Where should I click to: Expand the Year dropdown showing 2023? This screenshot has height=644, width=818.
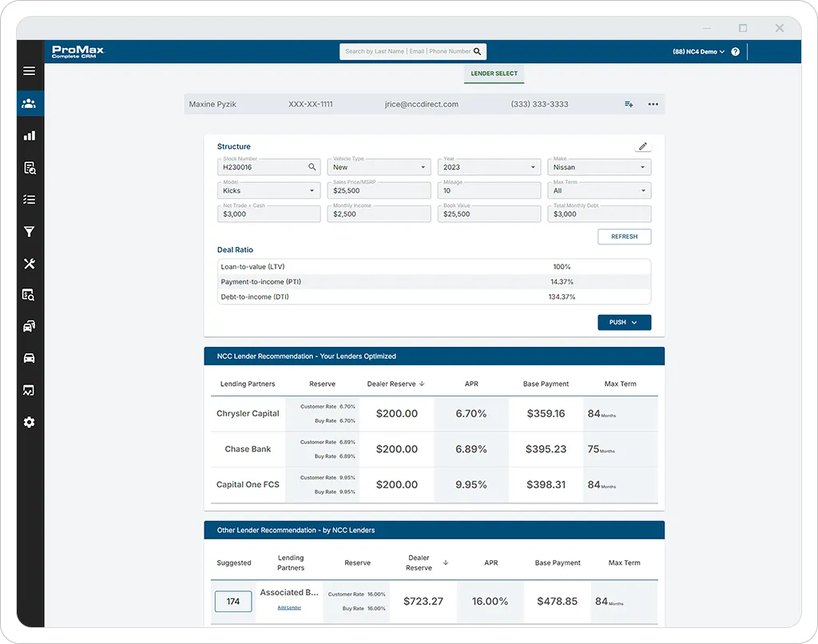(489, 167)
